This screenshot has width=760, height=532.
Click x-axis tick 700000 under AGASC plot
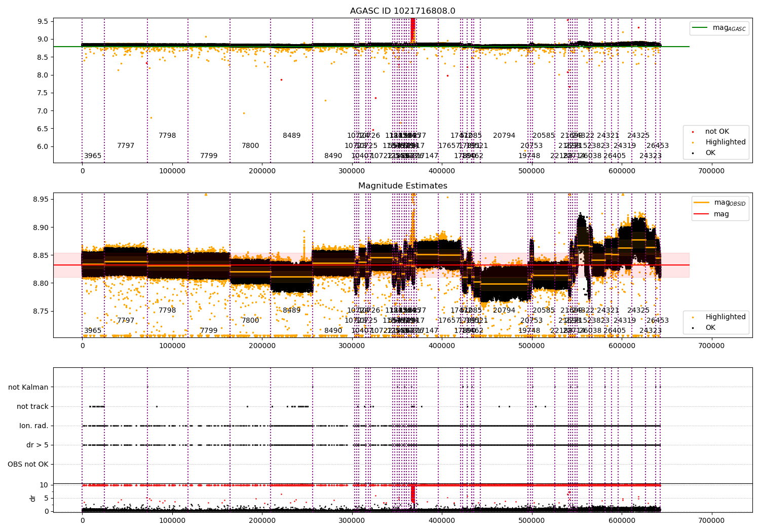tap(712, 171)
